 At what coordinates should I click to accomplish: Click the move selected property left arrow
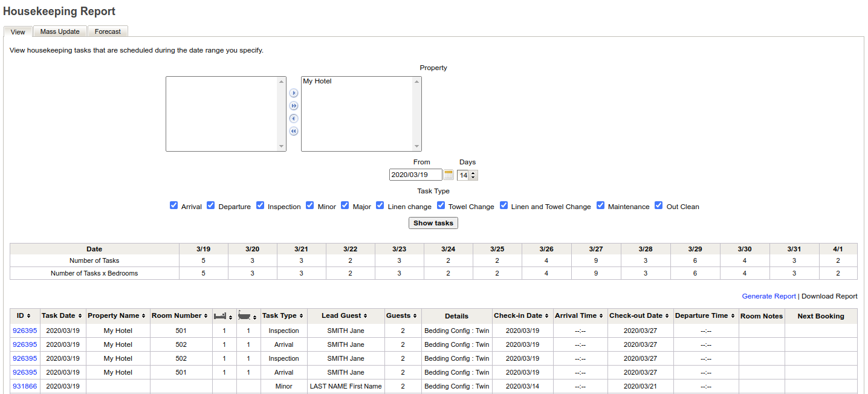(294, 118)
